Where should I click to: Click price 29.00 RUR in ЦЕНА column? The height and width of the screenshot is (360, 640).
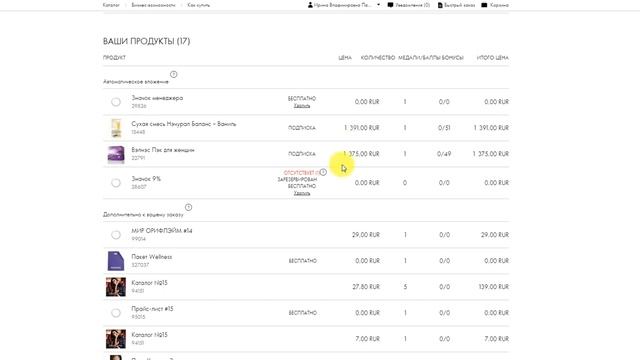[x=366, y=235]
